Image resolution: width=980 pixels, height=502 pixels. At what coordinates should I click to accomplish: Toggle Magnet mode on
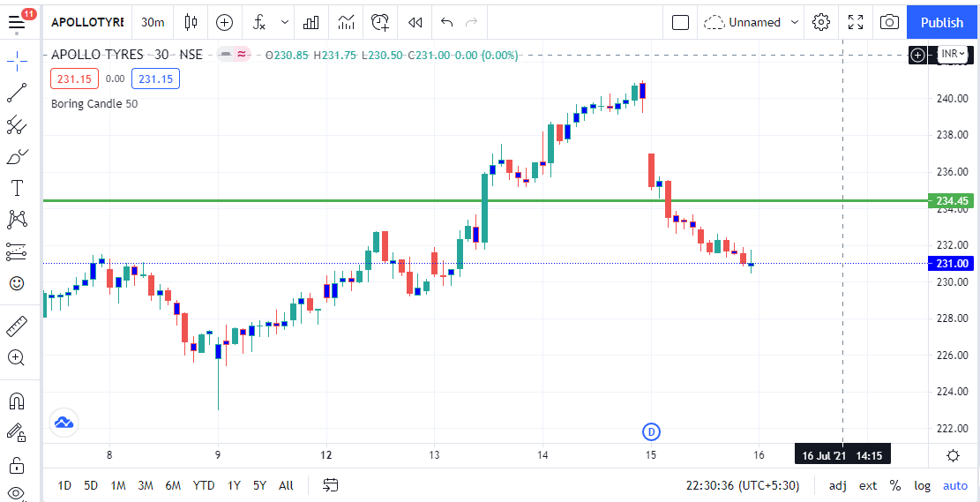17,401
